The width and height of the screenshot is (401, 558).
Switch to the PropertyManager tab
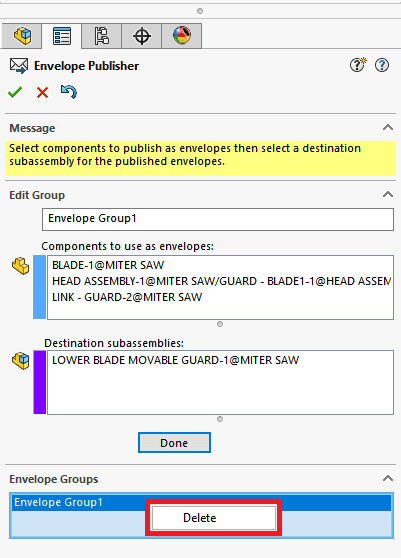[x=62, y=36]
